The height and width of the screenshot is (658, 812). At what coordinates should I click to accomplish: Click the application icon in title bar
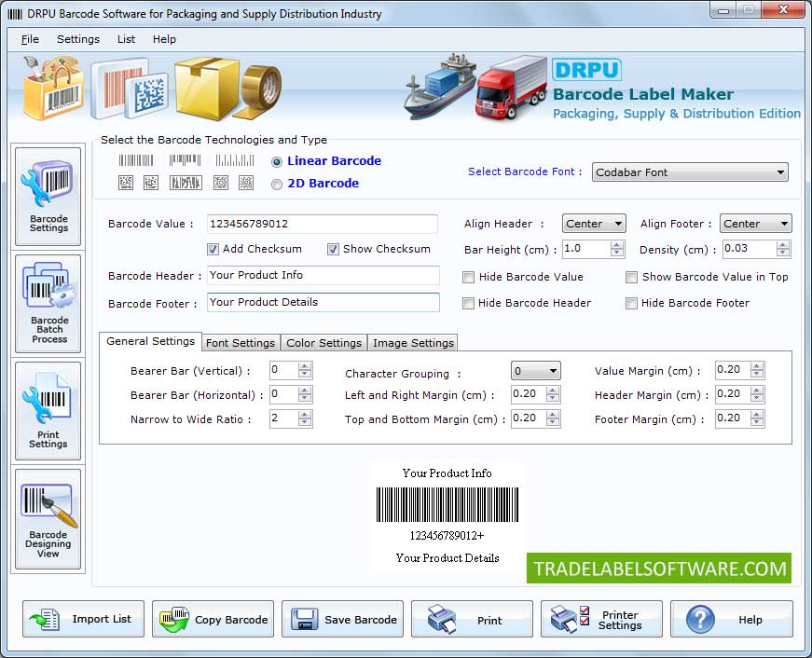click(15, 14)
